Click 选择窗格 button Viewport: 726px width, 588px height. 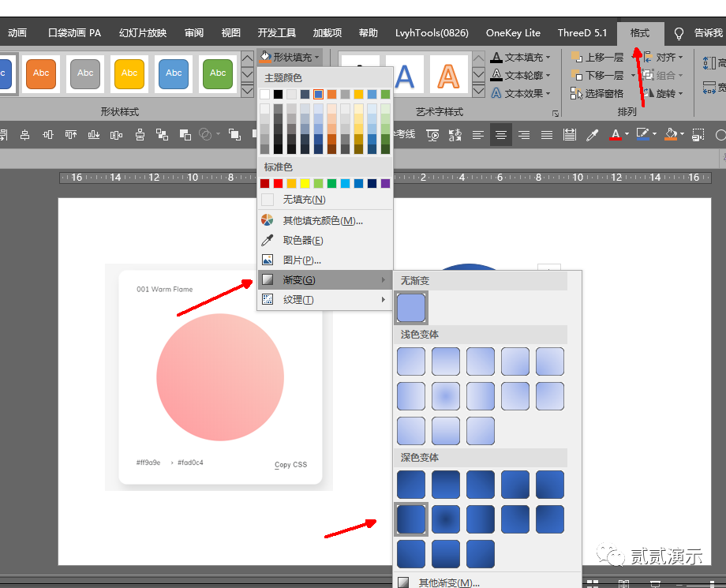tap(597, 93)
